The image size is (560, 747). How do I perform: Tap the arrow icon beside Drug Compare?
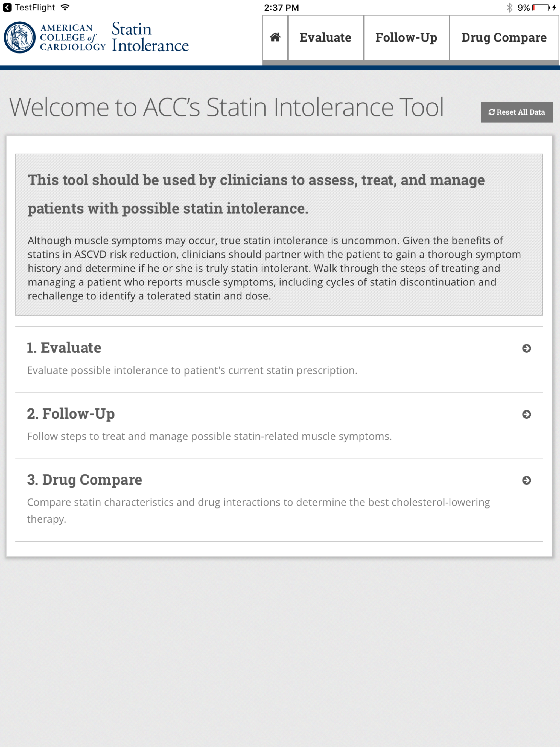tap(526, 480)
